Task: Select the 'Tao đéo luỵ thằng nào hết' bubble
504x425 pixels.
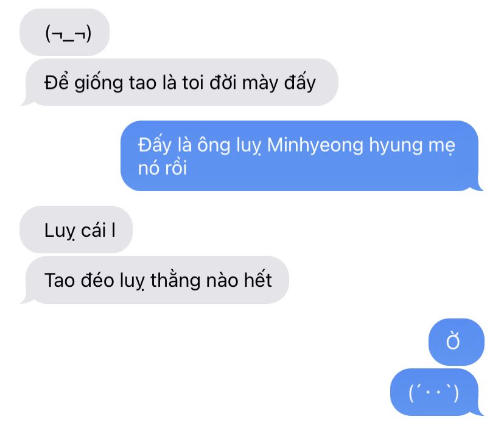Action: (x=154, y=279)
